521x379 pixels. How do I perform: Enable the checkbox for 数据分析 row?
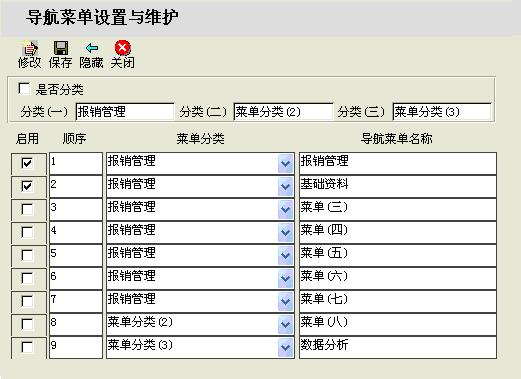pyautogui.click(x=27, y=347)
